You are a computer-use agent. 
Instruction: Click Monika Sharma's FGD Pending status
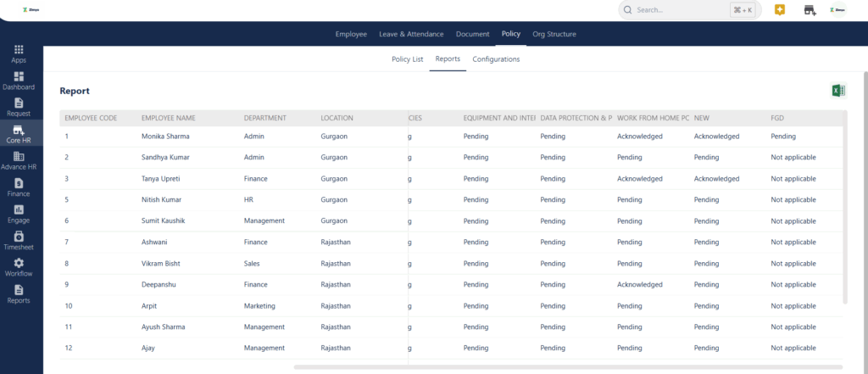782,137
